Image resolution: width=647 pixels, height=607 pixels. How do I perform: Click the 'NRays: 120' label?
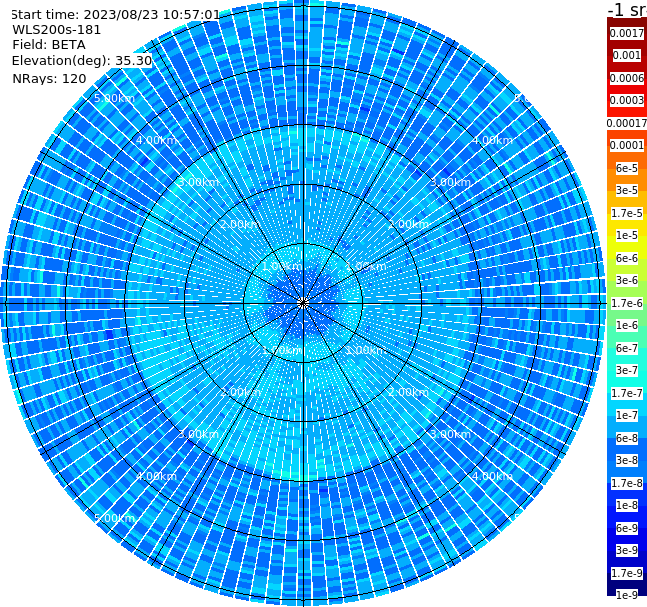(x=49, y=78)
